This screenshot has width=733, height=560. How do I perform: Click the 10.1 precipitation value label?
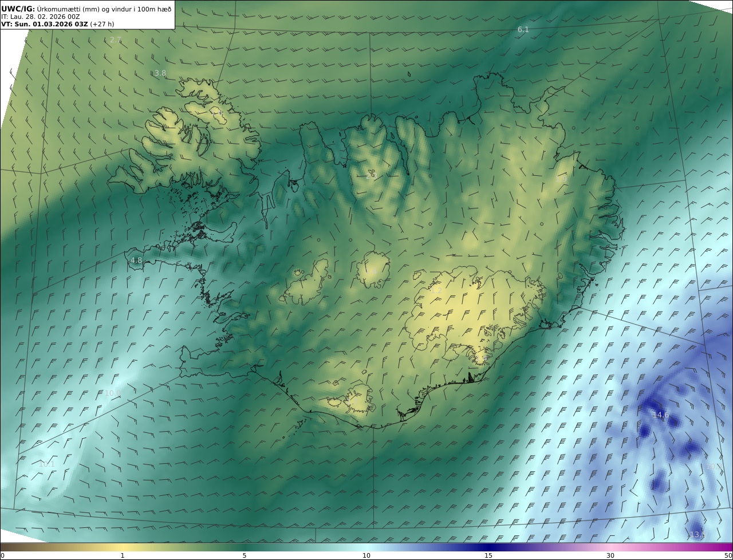tap(46, 464)
